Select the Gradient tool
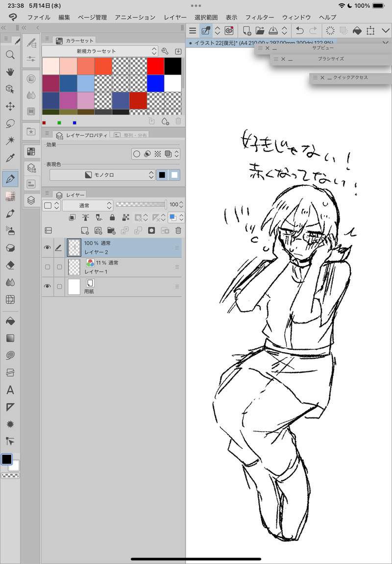 click(10, 338)
